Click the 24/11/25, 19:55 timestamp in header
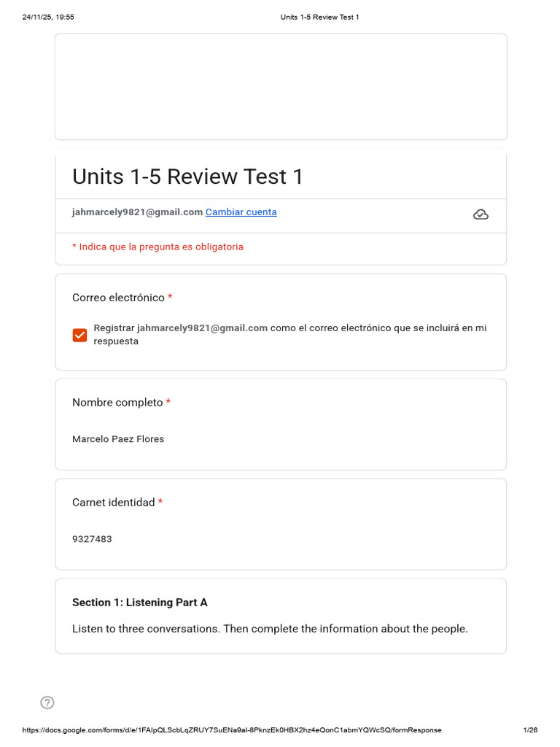Viewport: 560px width, 747px height. [x=48, y=18]
